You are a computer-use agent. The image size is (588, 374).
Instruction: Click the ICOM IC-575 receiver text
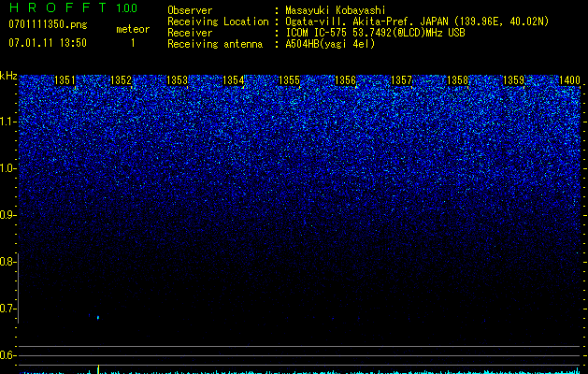point(375,33)
